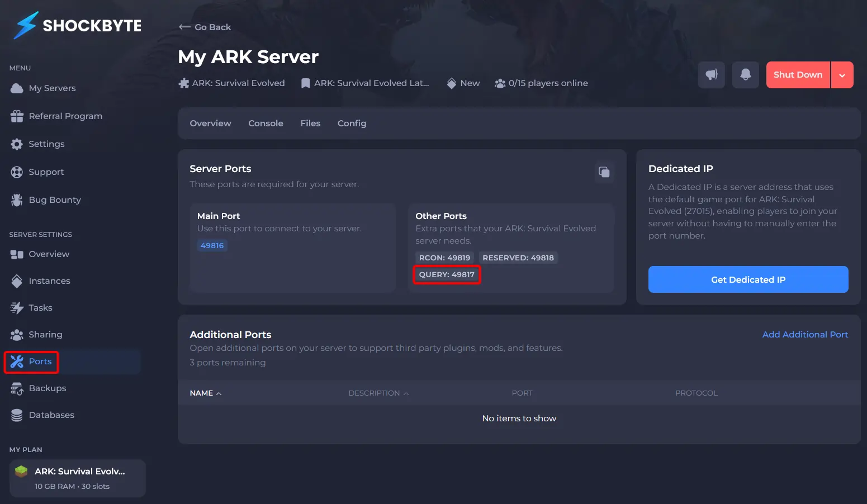Switch to the Overview tab
Image resolution: width=867 pixels, height=504 pixels.
pyautogui.click(x=210, y=123)
